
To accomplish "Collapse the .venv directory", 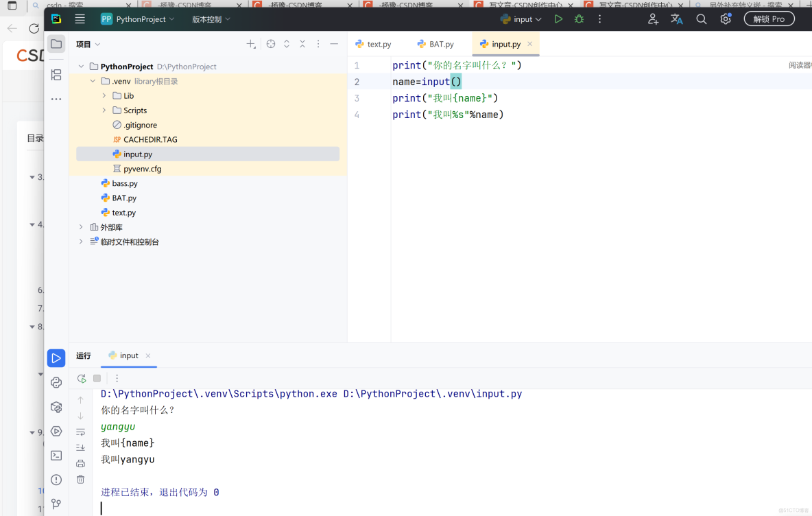I will pos(93,80).
